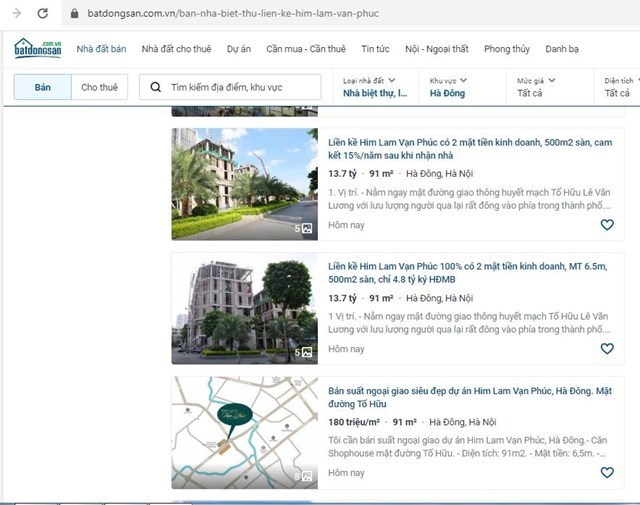Open Nhà đất bán menu
This screenshot has width=640, height=505.
[101, 49]
